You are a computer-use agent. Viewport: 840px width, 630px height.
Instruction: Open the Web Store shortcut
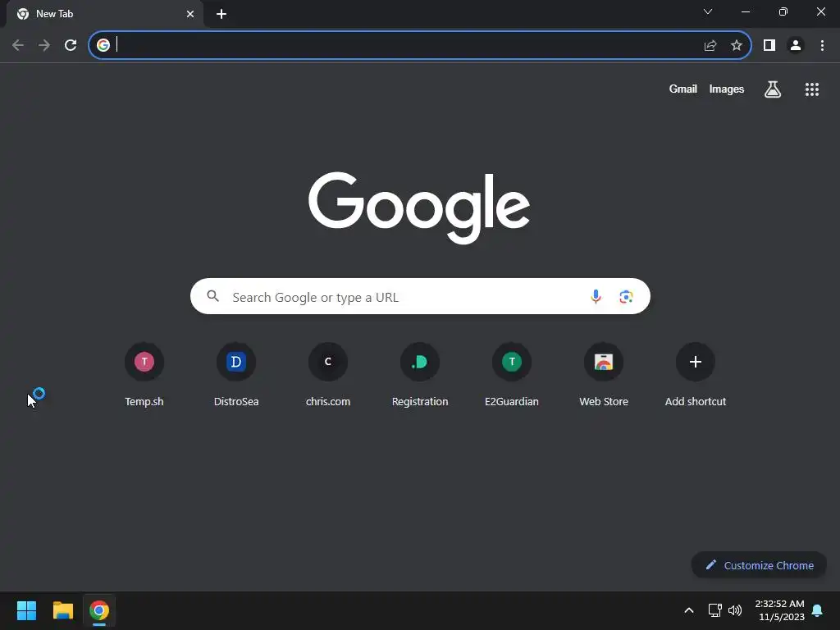pyautogui.click(x=604, y=375)
